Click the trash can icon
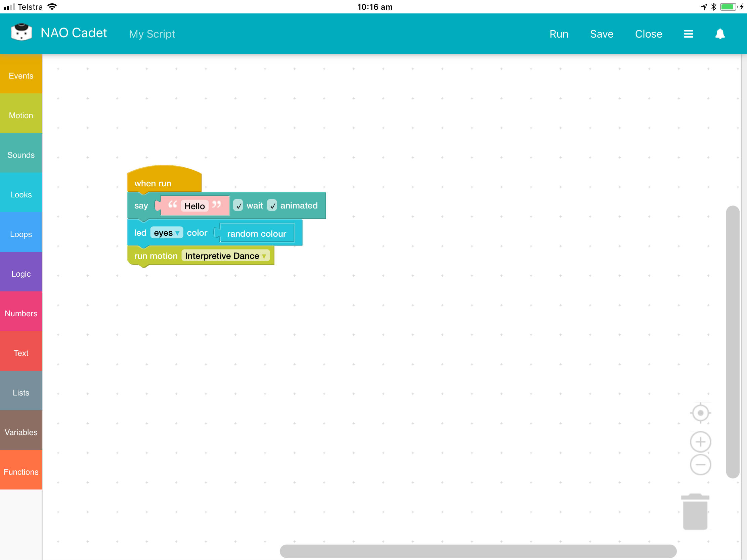The width and height of the screenshot is (747, 560). click(x=695, y=511)
